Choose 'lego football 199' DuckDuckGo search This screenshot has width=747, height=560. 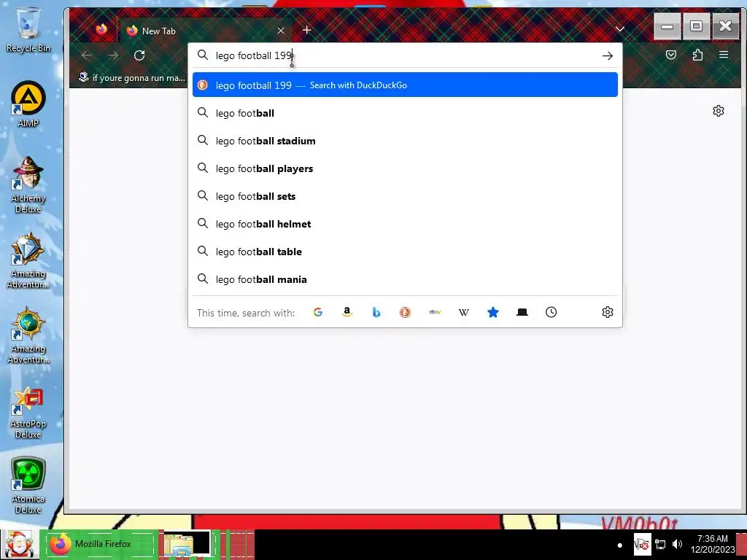tap(405, 85)
